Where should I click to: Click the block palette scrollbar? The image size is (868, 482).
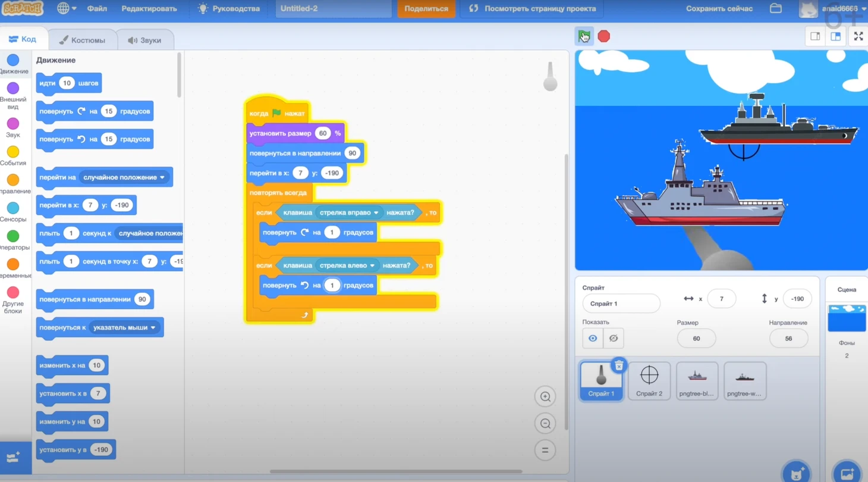tap(179, 76)
